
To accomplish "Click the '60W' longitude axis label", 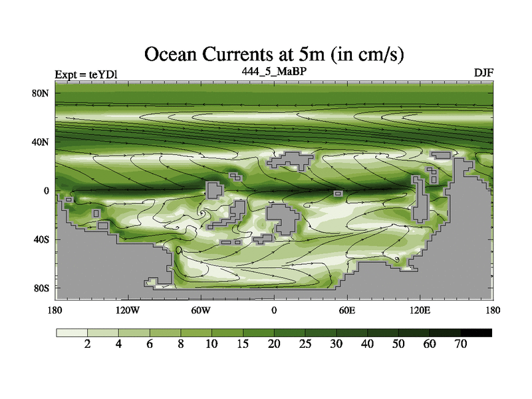I will [201, 310].
